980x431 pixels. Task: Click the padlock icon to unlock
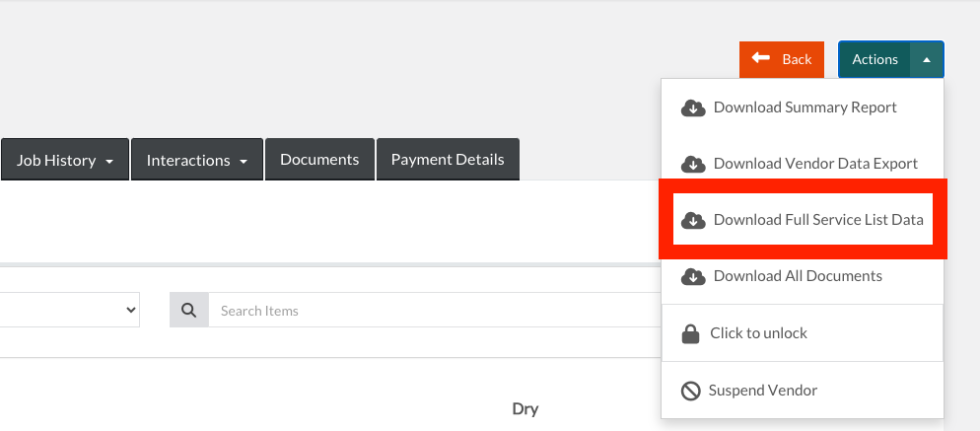click(691, 334)
